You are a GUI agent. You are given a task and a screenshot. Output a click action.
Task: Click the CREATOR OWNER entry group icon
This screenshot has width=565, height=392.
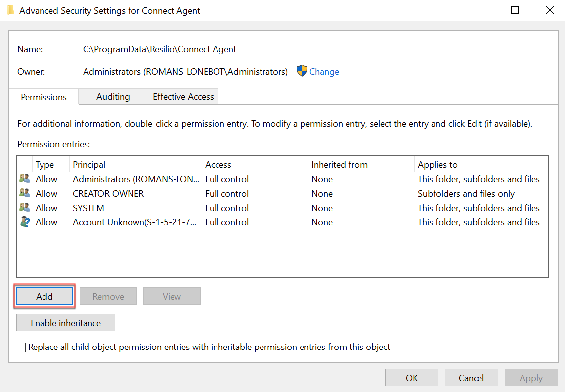[25, 193]
